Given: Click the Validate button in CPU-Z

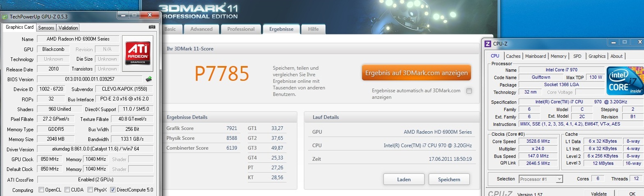Looking at the screenshot, I should 599,194.
